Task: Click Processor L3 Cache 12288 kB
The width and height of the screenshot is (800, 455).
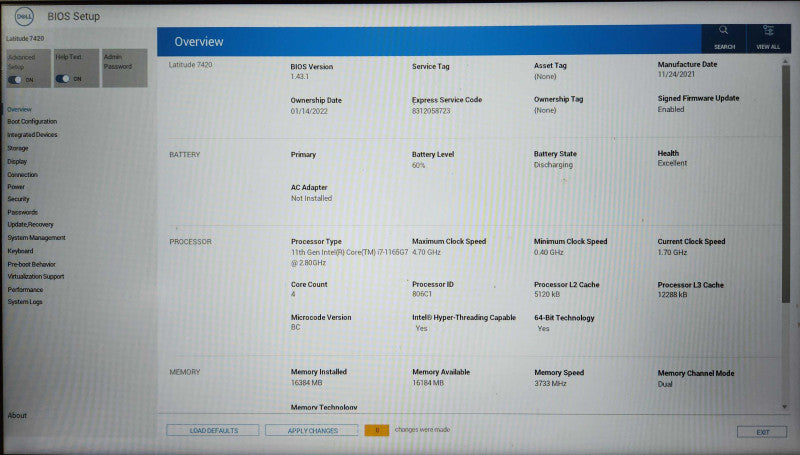Action: [672, 294]
